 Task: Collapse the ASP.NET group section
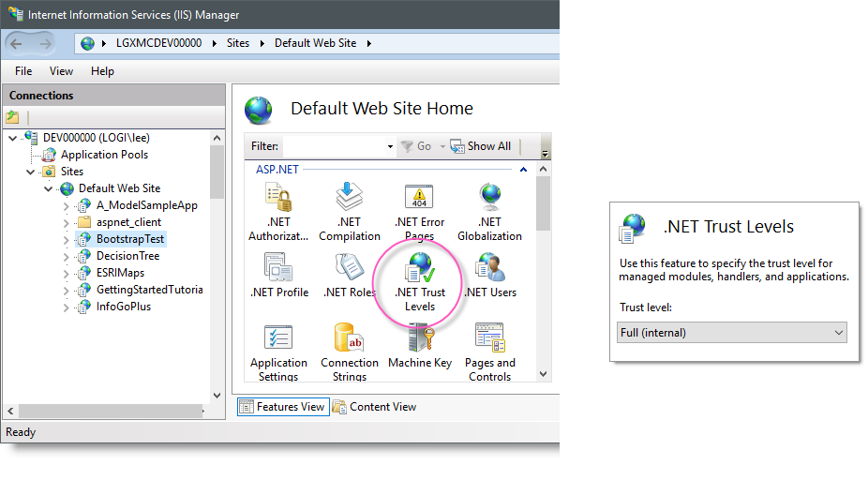coord(523,170)
